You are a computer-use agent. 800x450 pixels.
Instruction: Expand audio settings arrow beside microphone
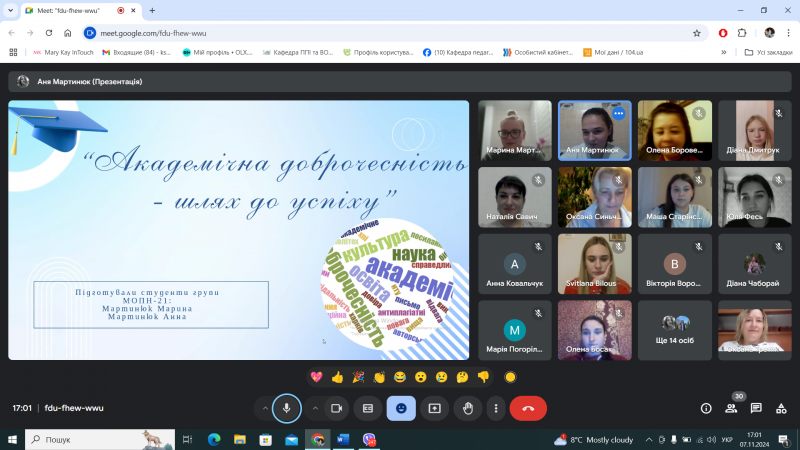coord(265,408)
